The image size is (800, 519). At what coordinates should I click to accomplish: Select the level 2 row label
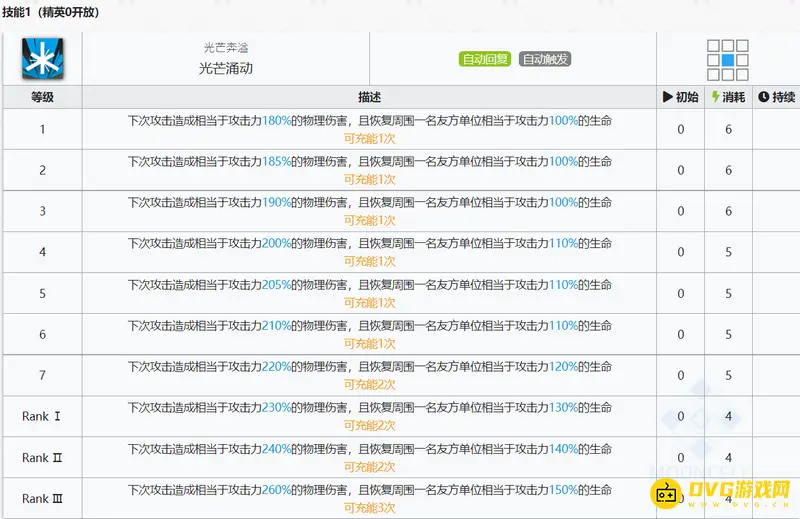[x=42, y=170]
